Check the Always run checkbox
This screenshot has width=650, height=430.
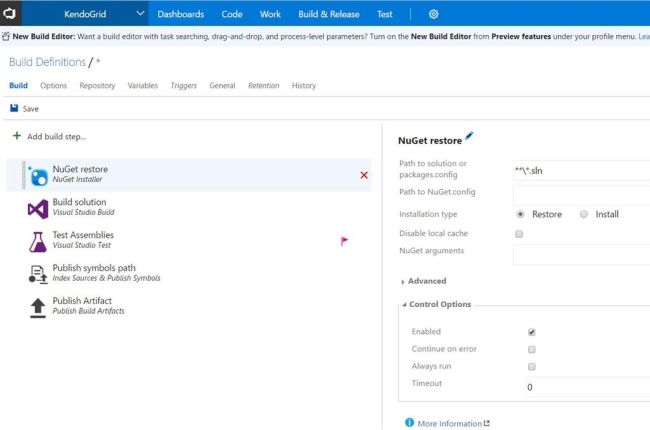531,367
